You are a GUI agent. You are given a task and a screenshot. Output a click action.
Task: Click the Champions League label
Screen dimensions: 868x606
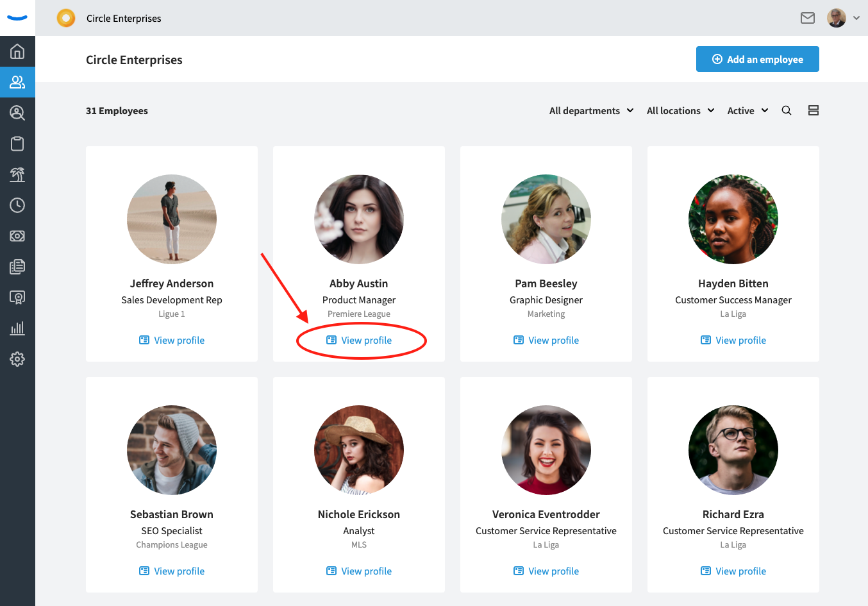tap(172, 545)
